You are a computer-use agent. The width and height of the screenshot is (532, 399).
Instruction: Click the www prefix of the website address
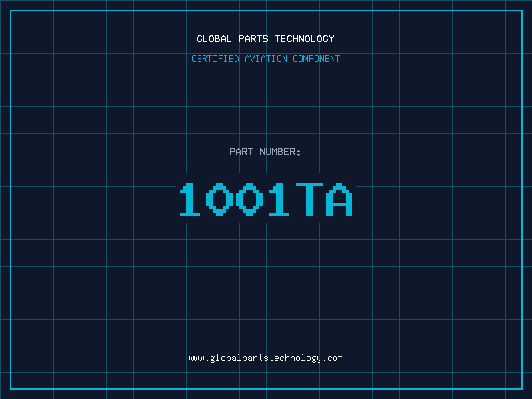pos(196,358)
